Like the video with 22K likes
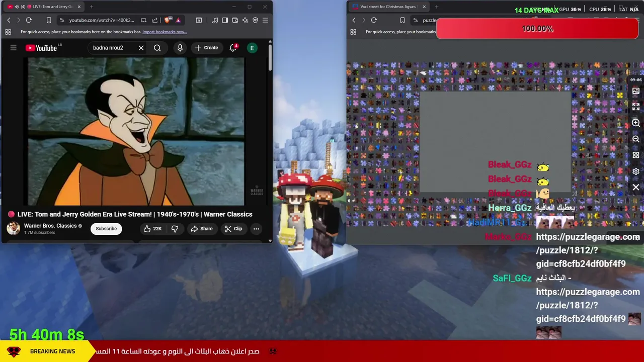 pyautogui.click(x=152, y=229)
